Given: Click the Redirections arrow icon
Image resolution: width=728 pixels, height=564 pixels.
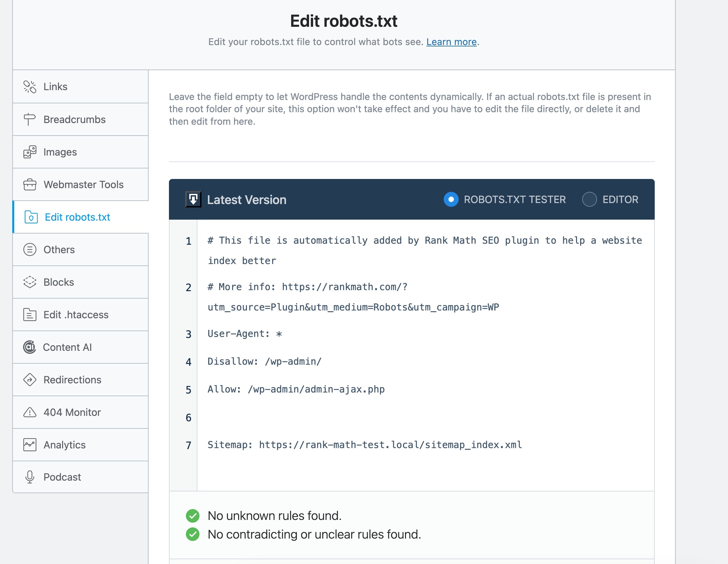Looking at the screenshot, I should click(x=30, y=380).
